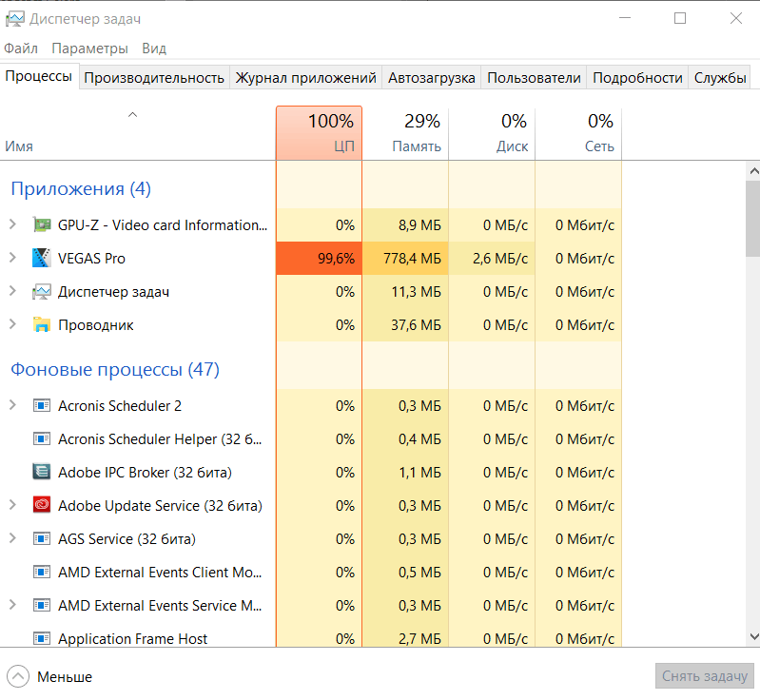
Task: Click the 1,1 МБ memory value
Action: pyautogui.click(x=419, y=472)
